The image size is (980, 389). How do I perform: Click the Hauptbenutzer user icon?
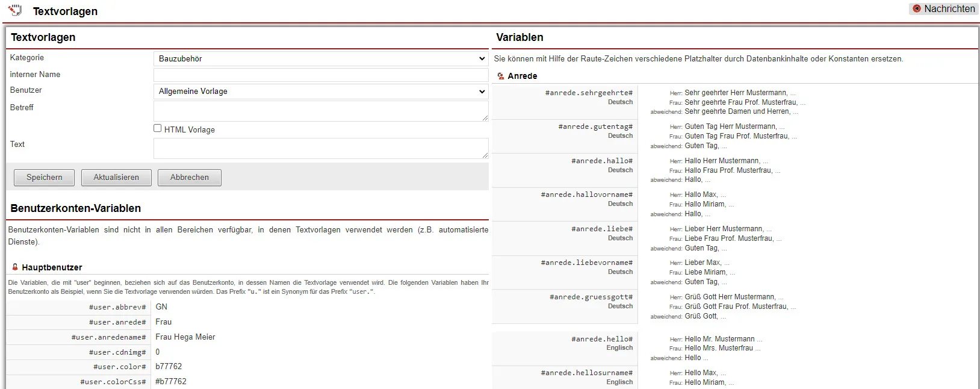click(x=15, y=267)
